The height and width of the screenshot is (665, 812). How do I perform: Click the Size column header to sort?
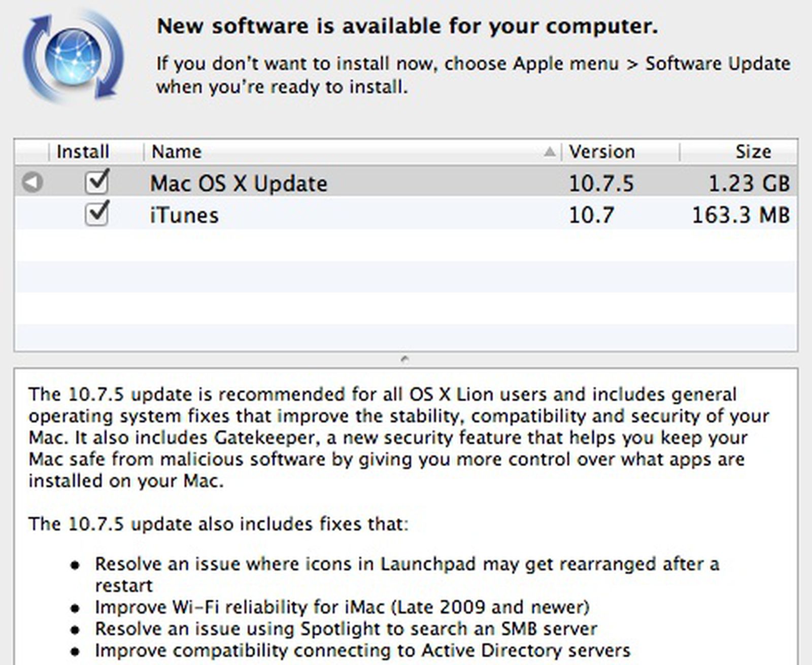(x=755, y=151)
